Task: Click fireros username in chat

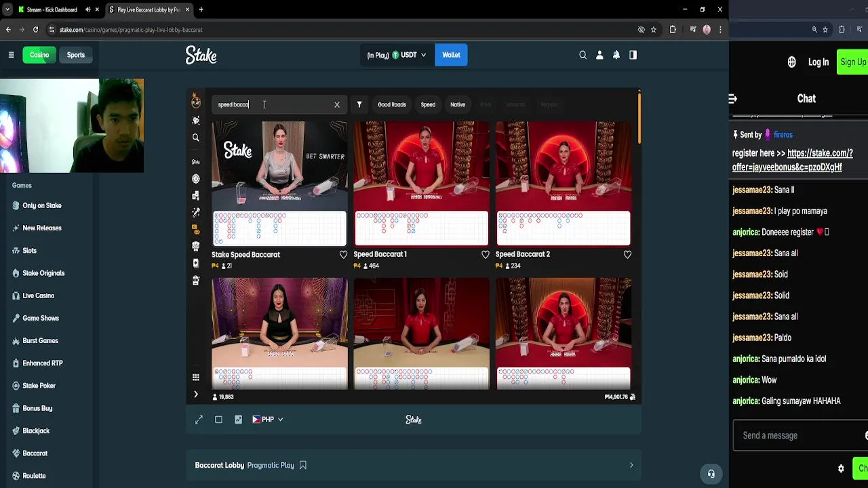Action: 783,135
